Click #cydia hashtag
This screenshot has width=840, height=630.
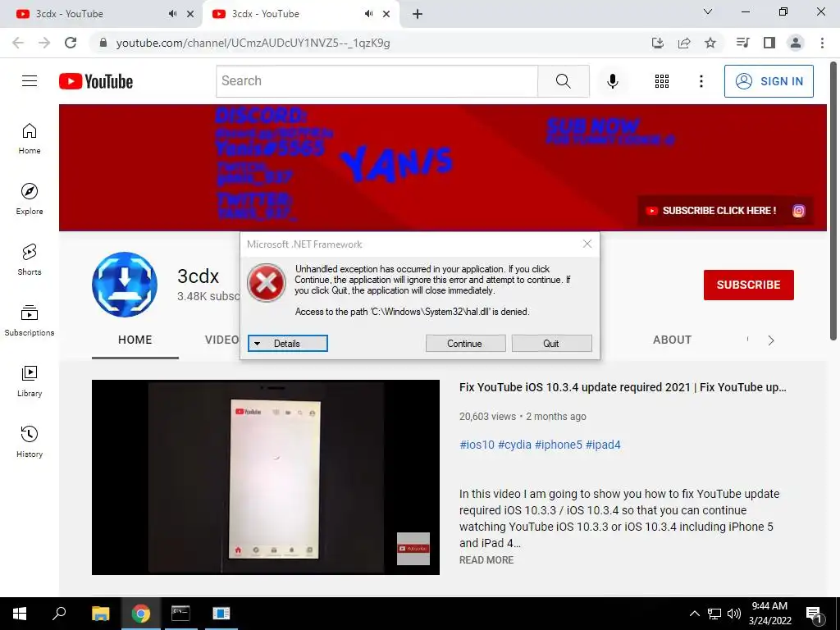click(x=514, y=445)
